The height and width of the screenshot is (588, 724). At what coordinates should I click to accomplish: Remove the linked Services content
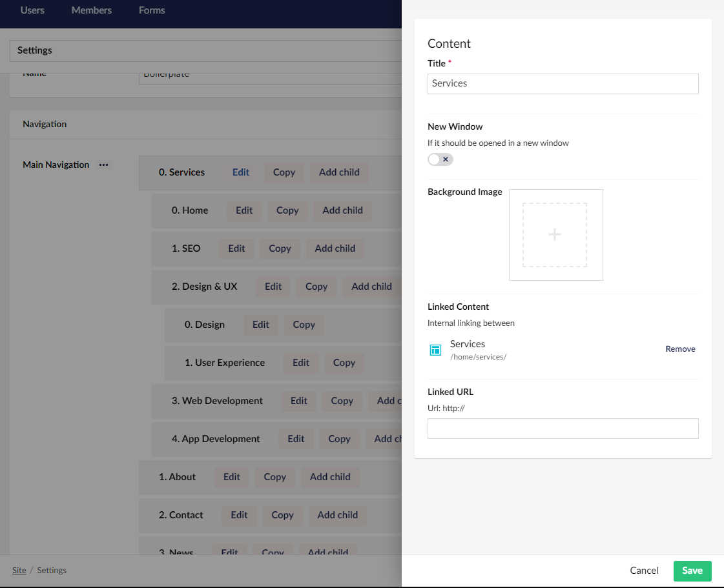pyautogui.click(x=680, y=349)
